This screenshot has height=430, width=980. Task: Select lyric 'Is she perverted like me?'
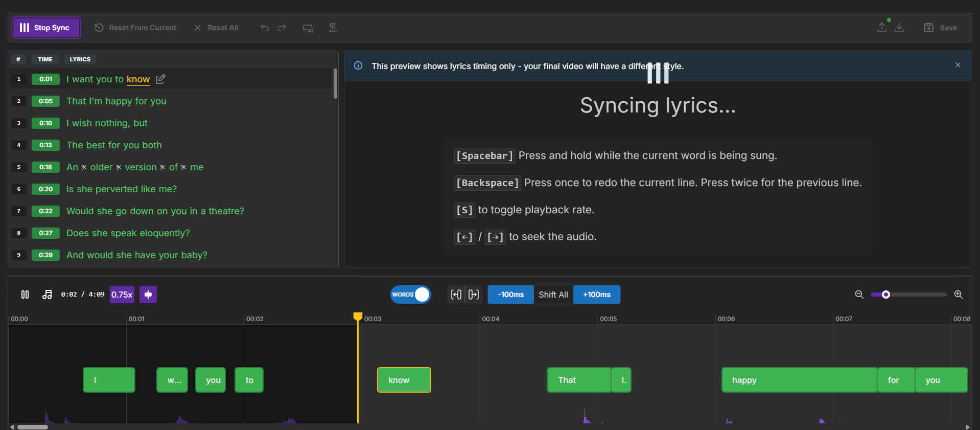tap(122, 189)
